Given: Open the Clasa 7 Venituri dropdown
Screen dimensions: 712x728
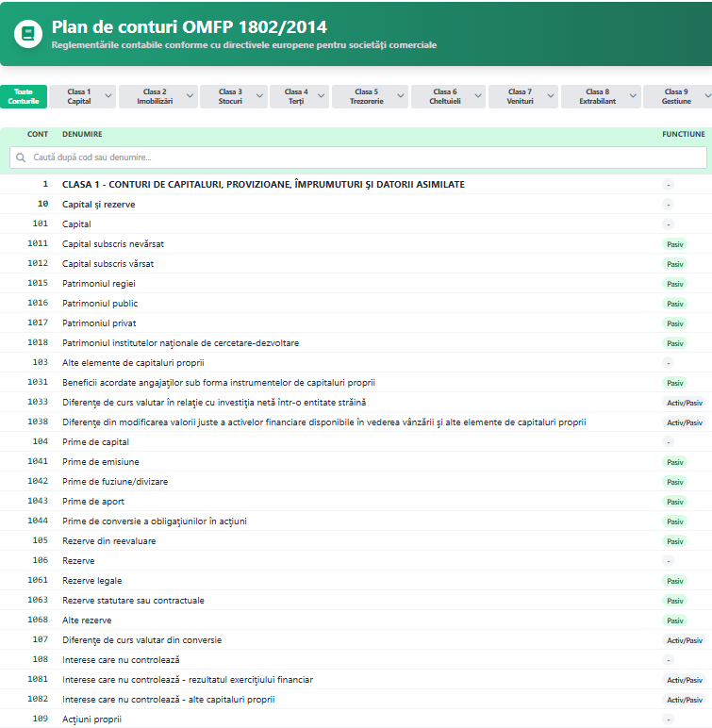Looking at the screenshot, I should pos(523,96).
